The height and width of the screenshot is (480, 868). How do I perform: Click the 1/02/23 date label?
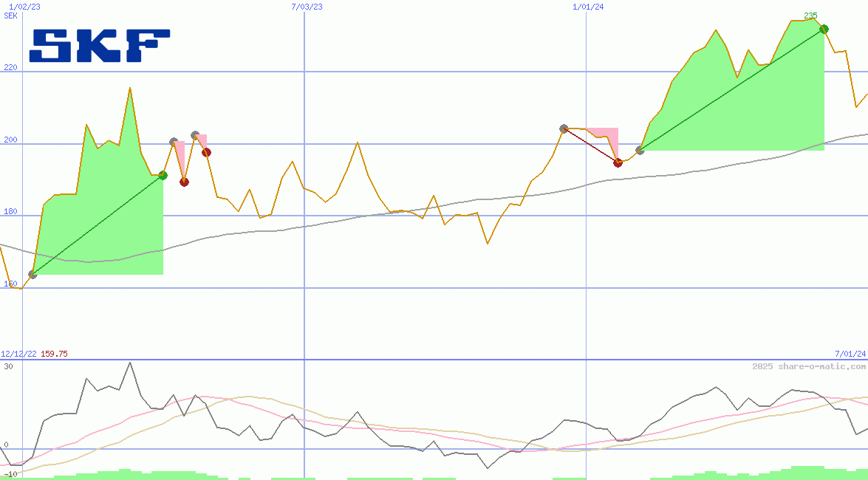[24, 5]
